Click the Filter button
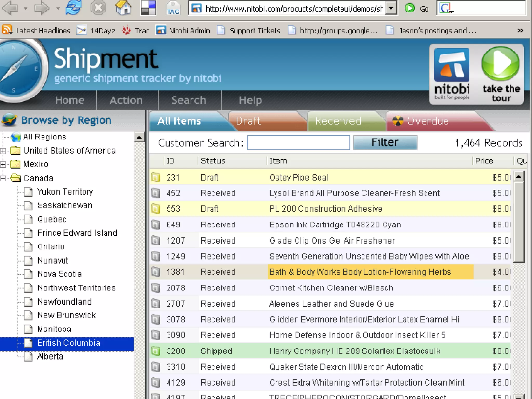Image resolution: width=532 pixels, height=399 pixels. coord(385,142)
